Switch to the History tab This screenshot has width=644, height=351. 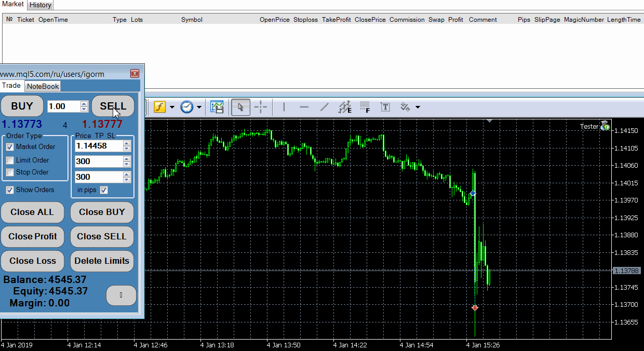[x=41, y=5]
